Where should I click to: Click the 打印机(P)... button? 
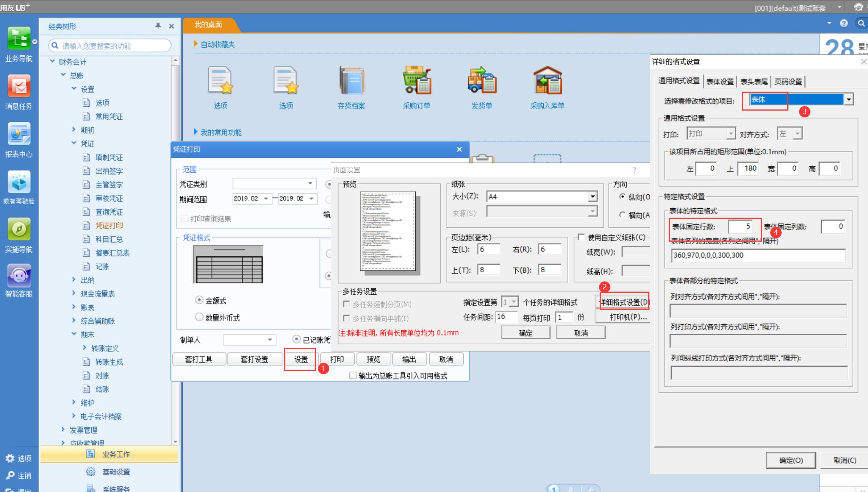(623, 317)
